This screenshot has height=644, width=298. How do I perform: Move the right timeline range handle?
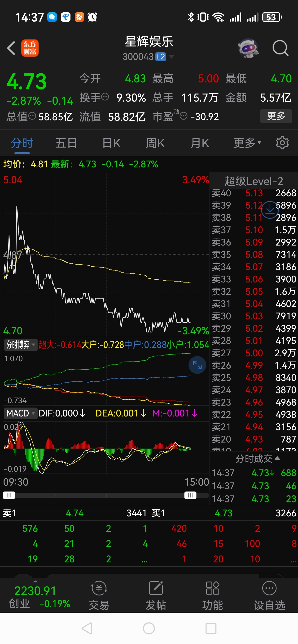tap(190, 495)
